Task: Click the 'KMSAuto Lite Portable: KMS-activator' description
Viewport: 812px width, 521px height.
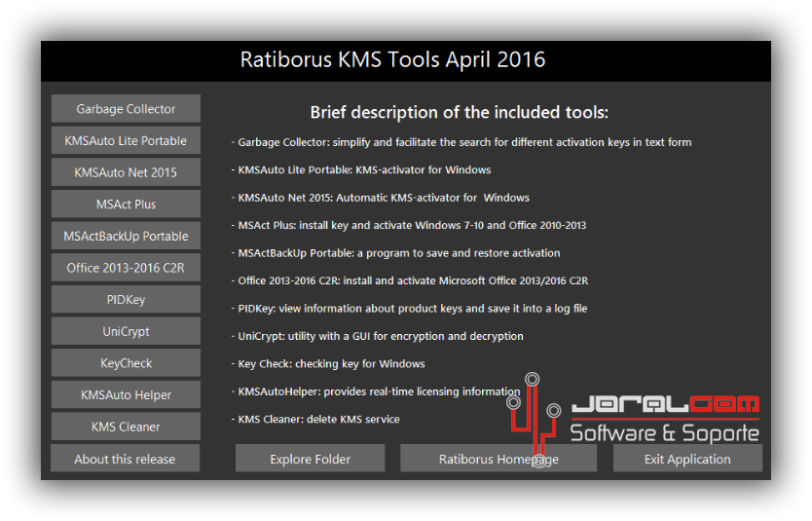Action: pyautogui.click(x=361, y=169)
